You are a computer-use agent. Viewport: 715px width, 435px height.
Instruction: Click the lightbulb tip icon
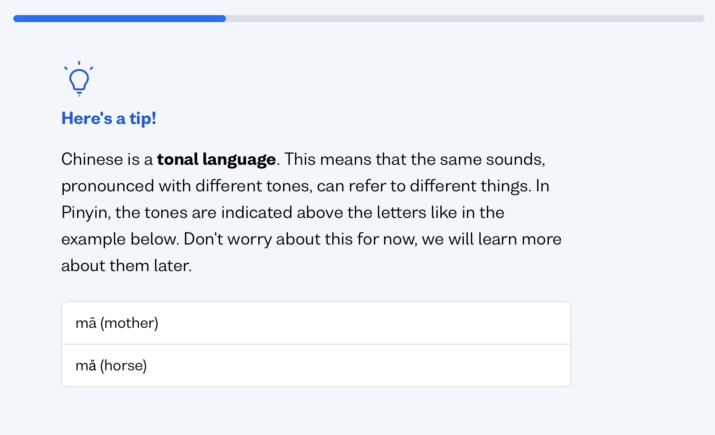(x=79, y=78)
